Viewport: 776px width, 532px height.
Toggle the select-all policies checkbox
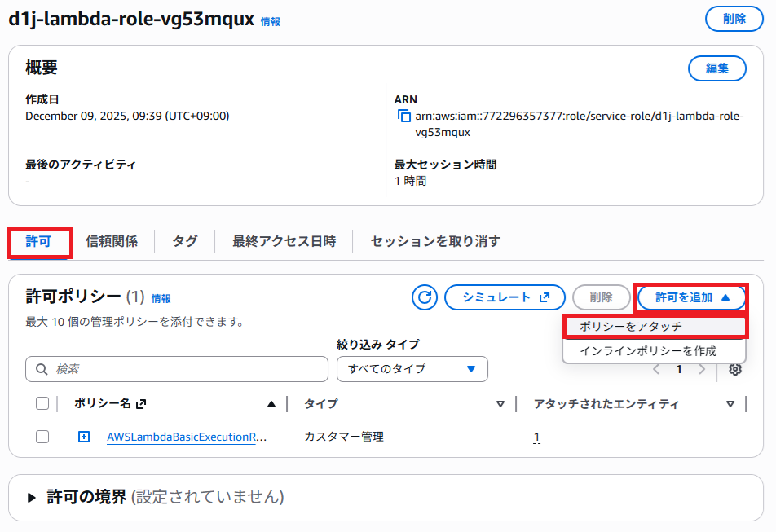coord(42,403)
